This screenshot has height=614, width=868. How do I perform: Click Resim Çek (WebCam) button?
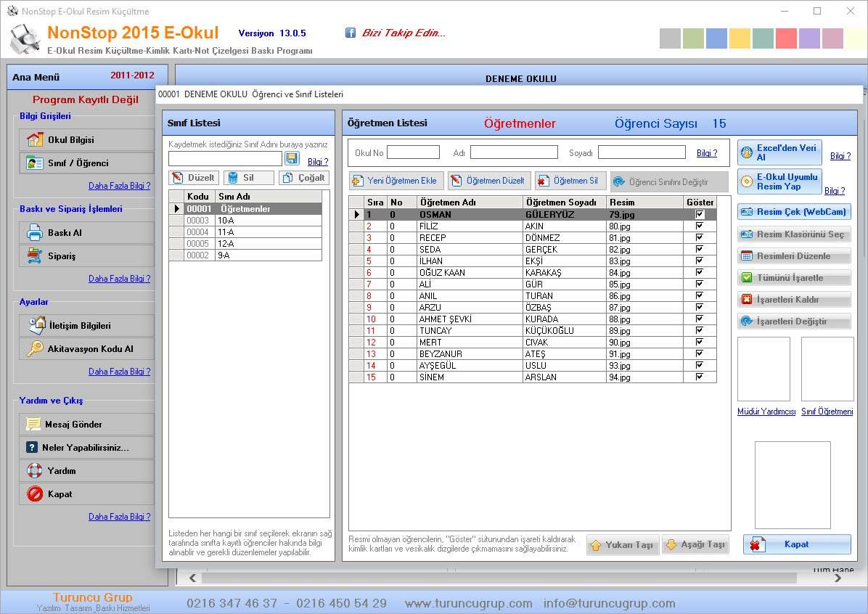[x=794, y=212]
